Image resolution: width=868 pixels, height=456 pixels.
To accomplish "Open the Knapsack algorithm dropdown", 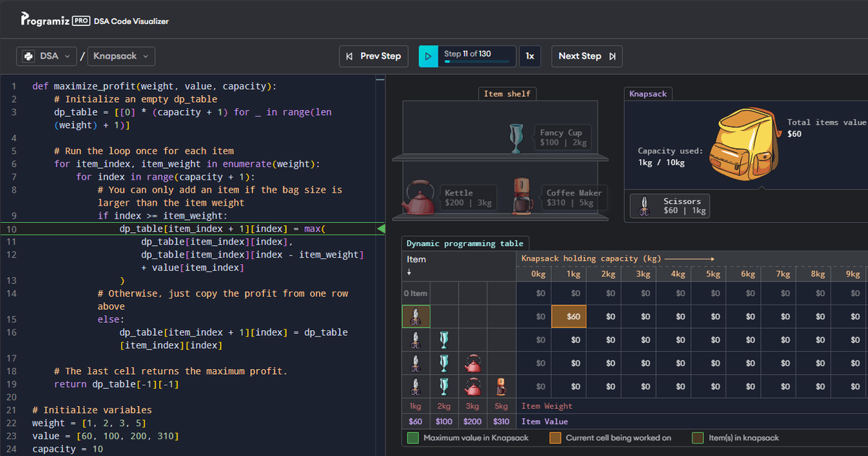I will click(120, 56).
